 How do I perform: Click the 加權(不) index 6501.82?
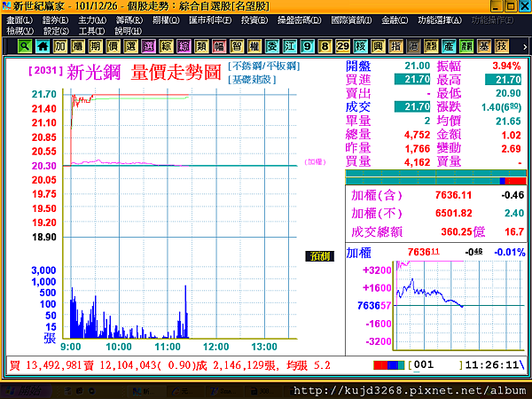(454, 213)
